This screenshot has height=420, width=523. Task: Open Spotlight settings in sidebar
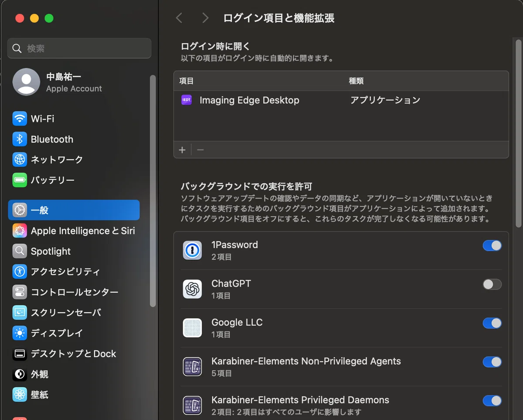point(74,251)
